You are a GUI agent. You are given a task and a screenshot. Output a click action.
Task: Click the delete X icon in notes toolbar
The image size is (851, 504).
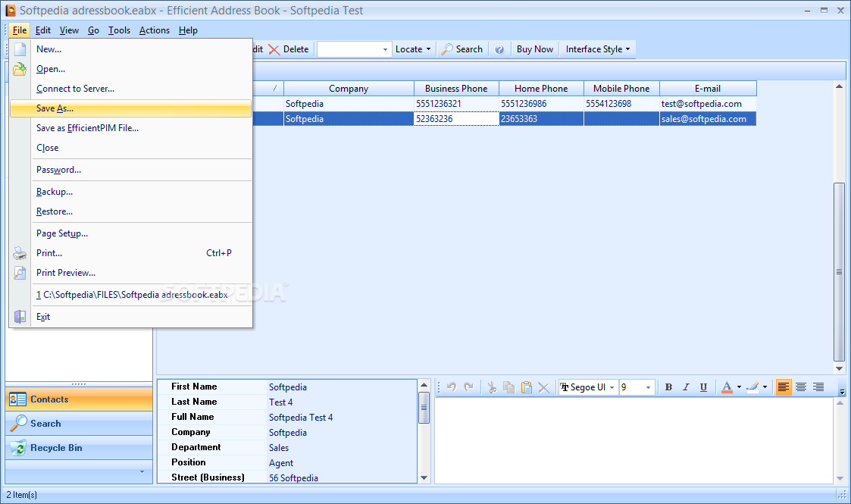point(544,387)
